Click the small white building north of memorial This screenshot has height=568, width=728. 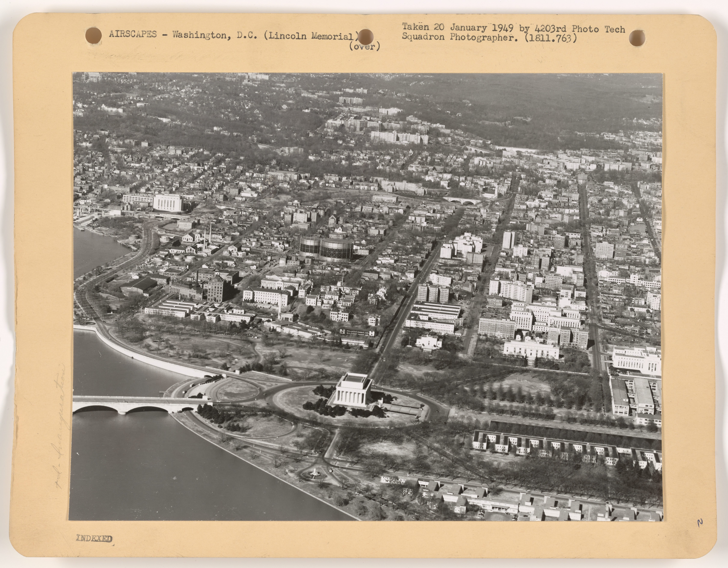(429, 341)
